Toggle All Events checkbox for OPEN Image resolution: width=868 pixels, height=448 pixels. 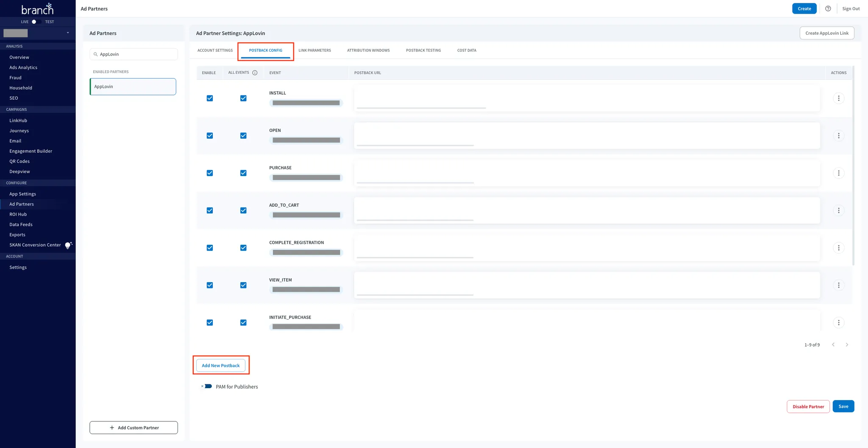(x=243, y=136)
